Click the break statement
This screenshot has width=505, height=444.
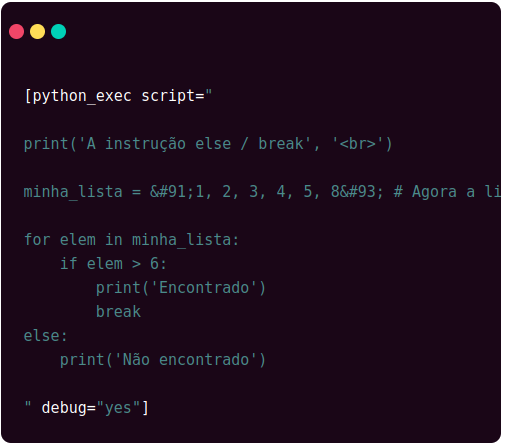(x=118, y=312)
